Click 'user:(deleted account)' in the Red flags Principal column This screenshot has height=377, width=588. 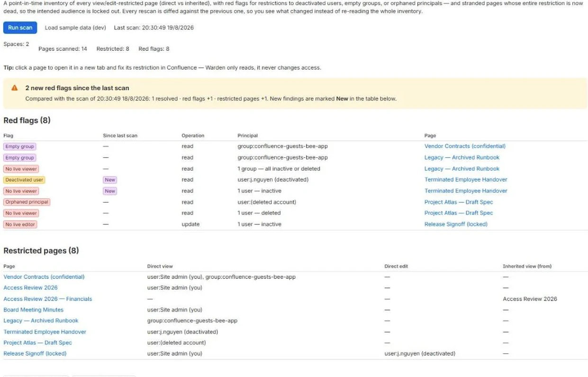point(267,202)
